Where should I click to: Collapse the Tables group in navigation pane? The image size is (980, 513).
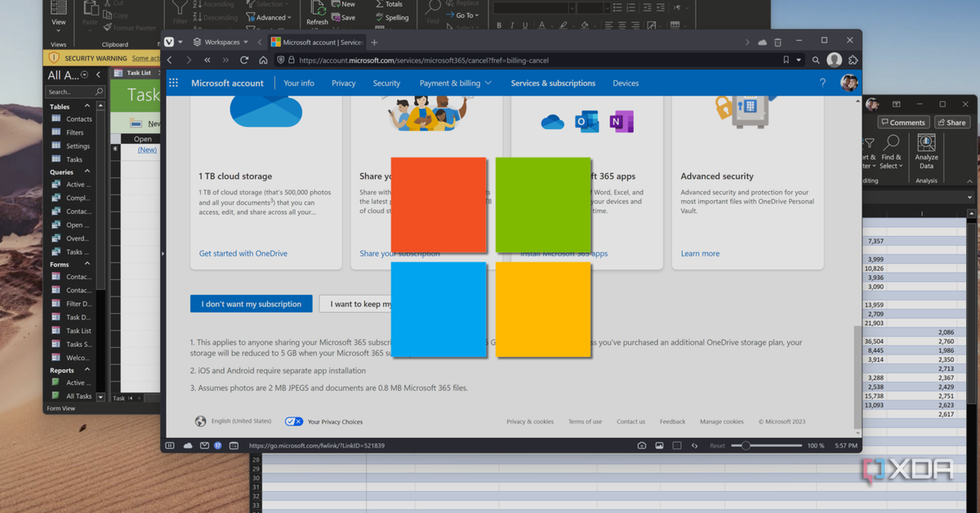click(x=87, y=106)
